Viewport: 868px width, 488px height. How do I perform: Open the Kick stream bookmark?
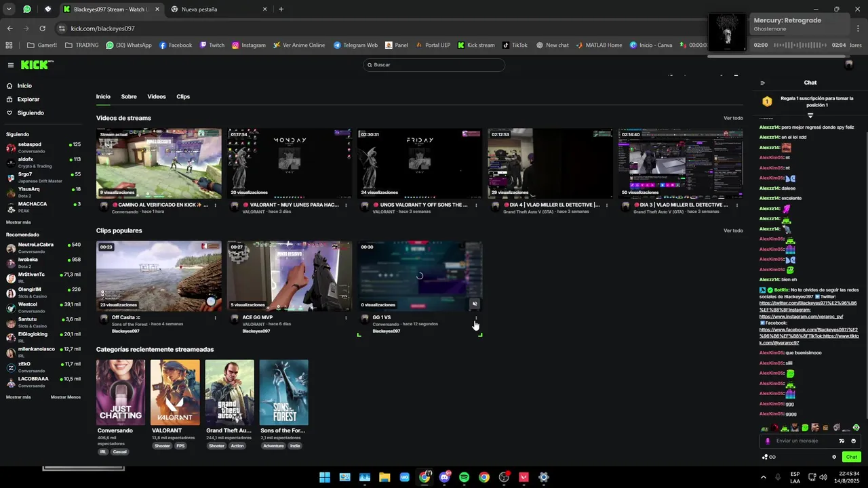coord(476,45)
